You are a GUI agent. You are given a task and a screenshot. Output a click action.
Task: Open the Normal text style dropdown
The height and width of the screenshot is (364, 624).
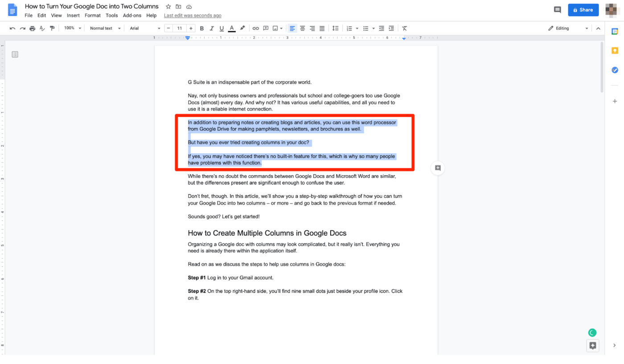point(105,28)
